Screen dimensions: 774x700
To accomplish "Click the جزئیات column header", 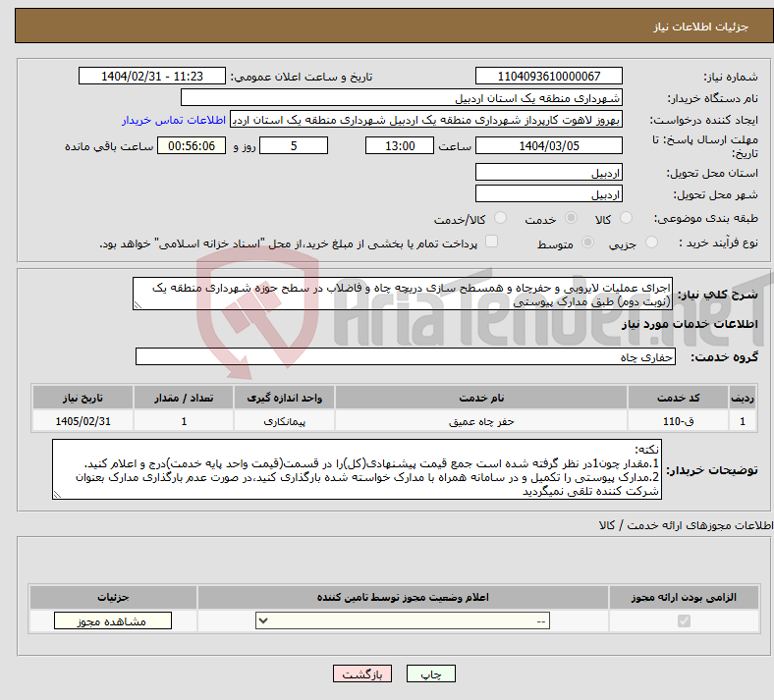I will pos(113,597).
